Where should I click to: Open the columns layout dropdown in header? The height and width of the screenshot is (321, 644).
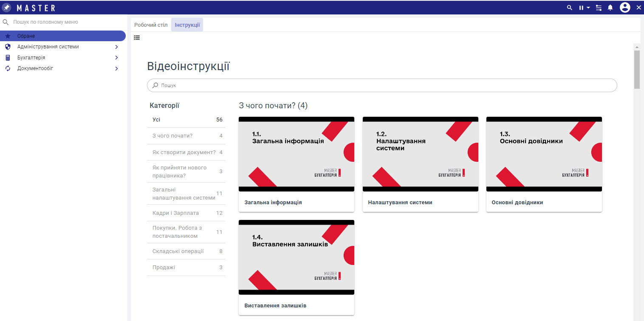pos(584,8)
